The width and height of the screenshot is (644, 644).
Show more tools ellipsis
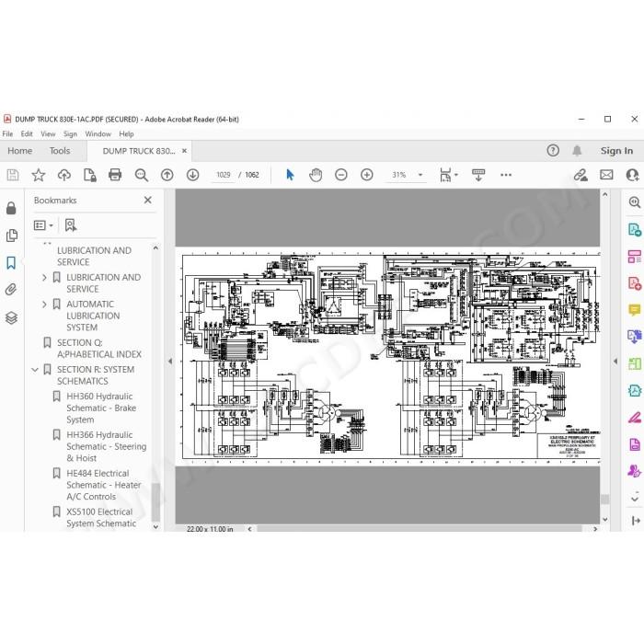point(506,175)
